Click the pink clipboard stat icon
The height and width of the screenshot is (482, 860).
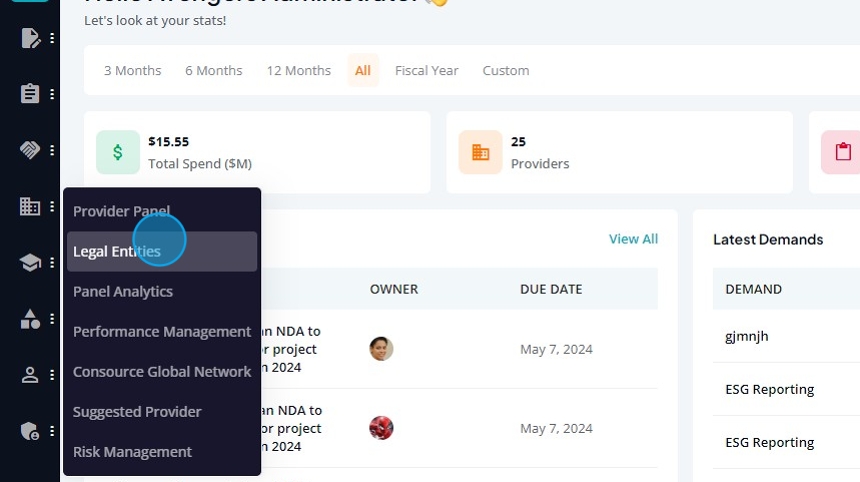pos(842,152)
